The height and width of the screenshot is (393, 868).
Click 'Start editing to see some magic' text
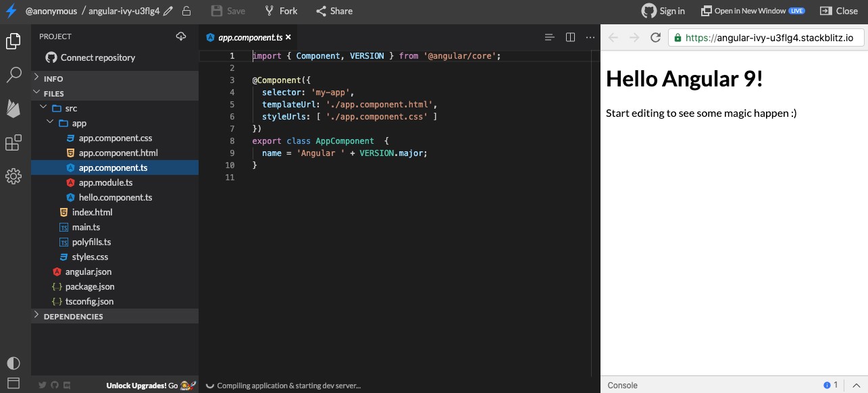point(701,113)
